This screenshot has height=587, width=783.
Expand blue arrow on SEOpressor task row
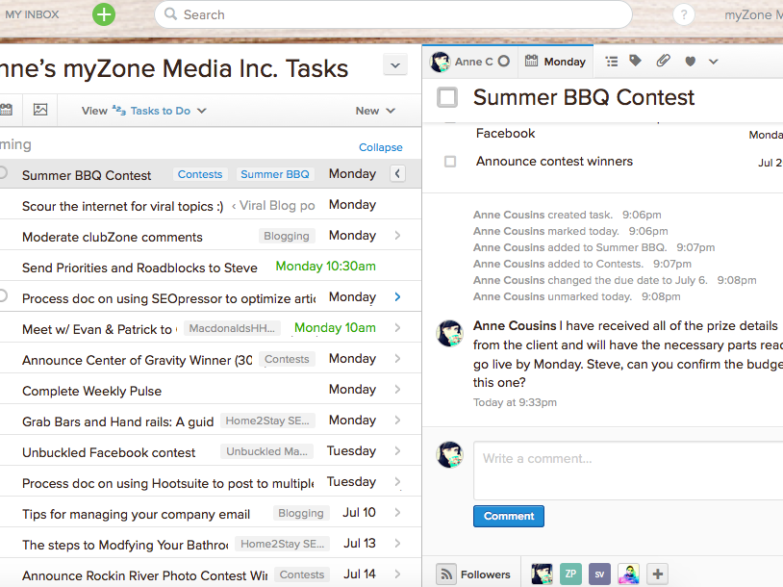pos(397,297)
